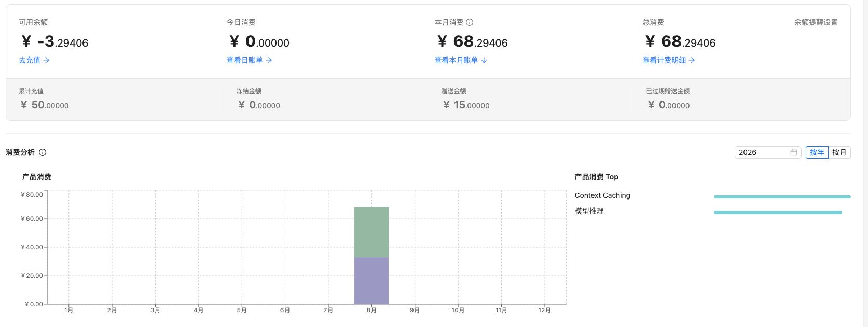Click the 产品消费 Top heading
This screenshot has height=327, width=868.
point(597,177)
